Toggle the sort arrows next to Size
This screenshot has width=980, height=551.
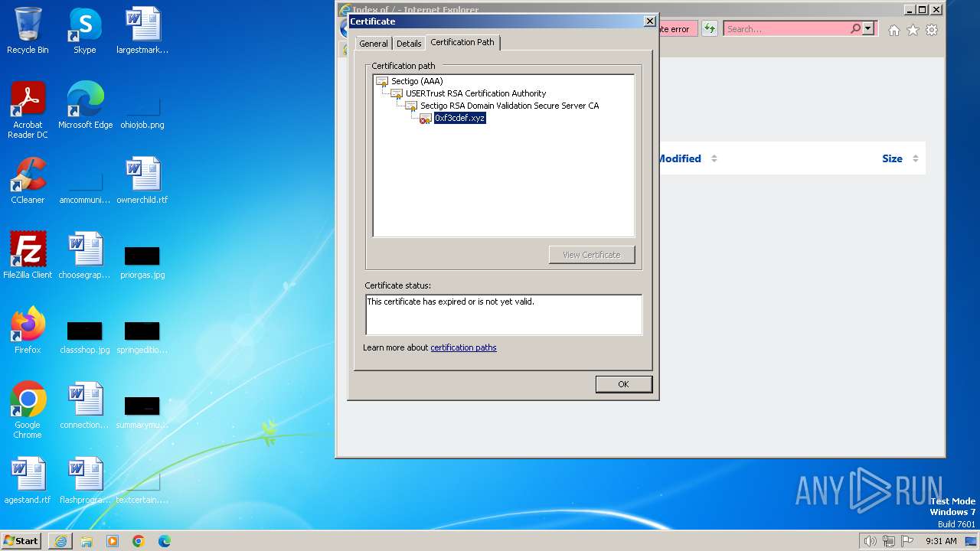click(x=915, y=158)
